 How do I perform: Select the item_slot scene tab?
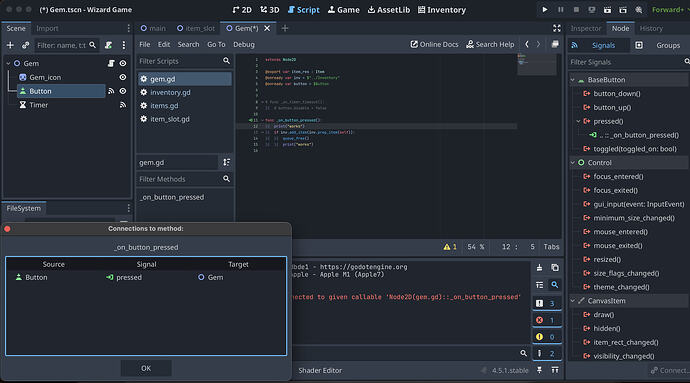196,28
